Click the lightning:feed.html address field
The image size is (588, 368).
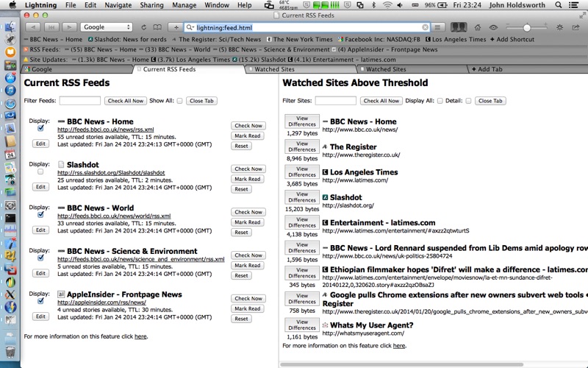point(307,27)
